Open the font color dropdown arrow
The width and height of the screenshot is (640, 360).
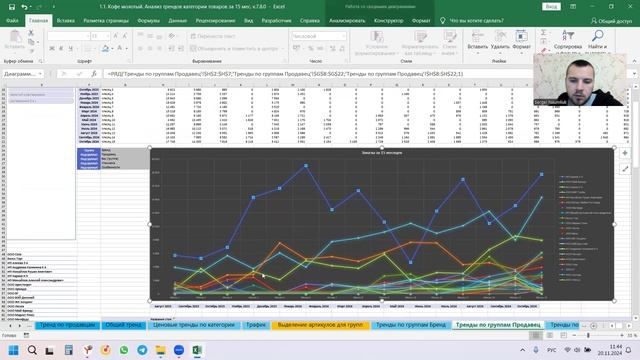(x=127, y=49)
